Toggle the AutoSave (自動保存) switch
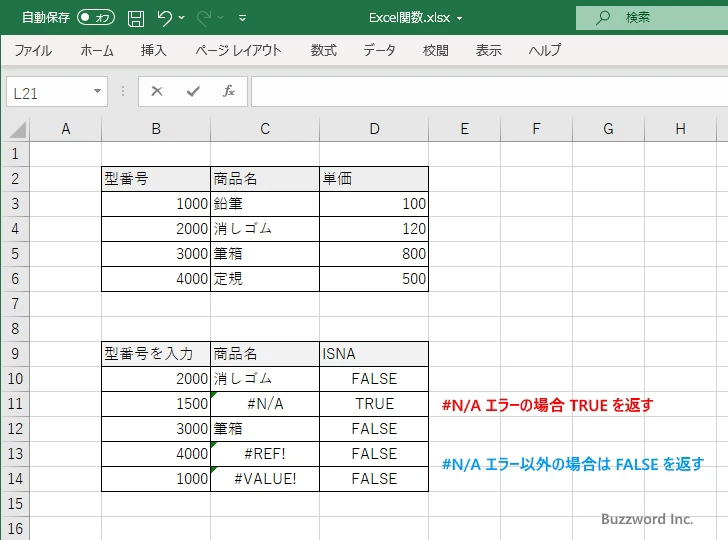728x540 pixels. [x=96, y=18]
